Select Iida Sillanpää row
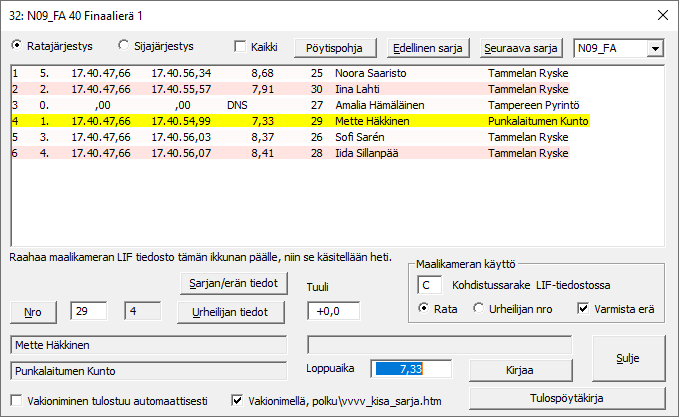This screenshot has width=679, height=417. 300,153
